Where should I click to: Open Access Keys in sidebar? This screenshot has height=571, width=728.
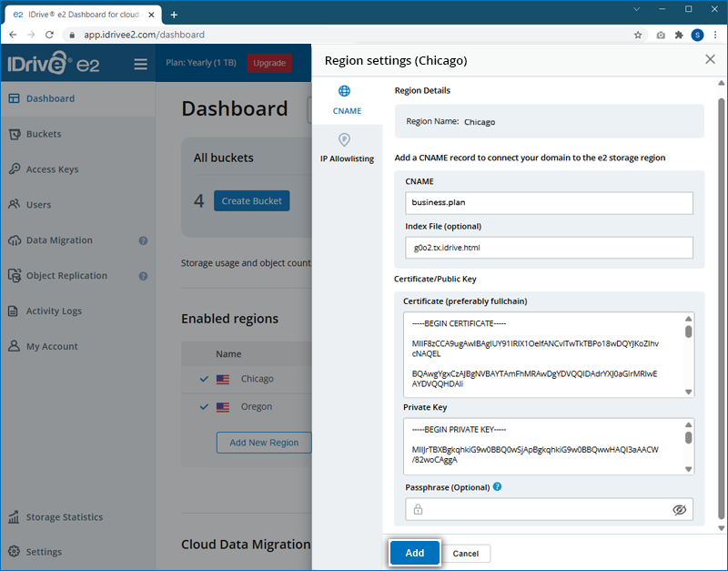[52, 169]
